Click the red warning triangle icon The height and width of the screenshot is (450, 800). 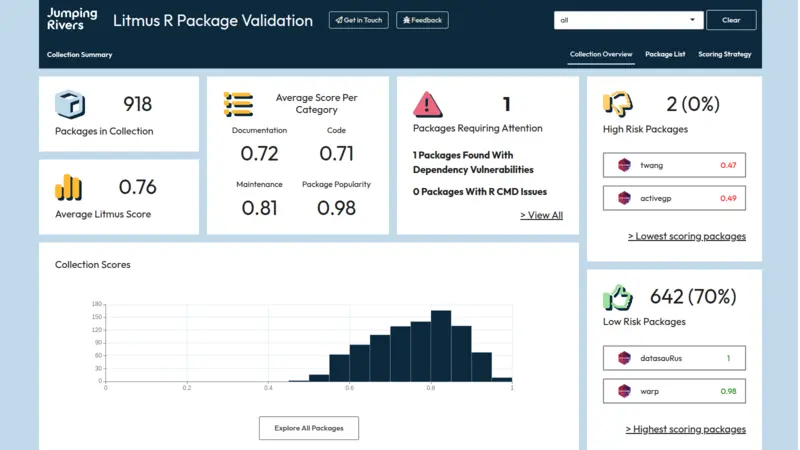(x=428, y=104)
